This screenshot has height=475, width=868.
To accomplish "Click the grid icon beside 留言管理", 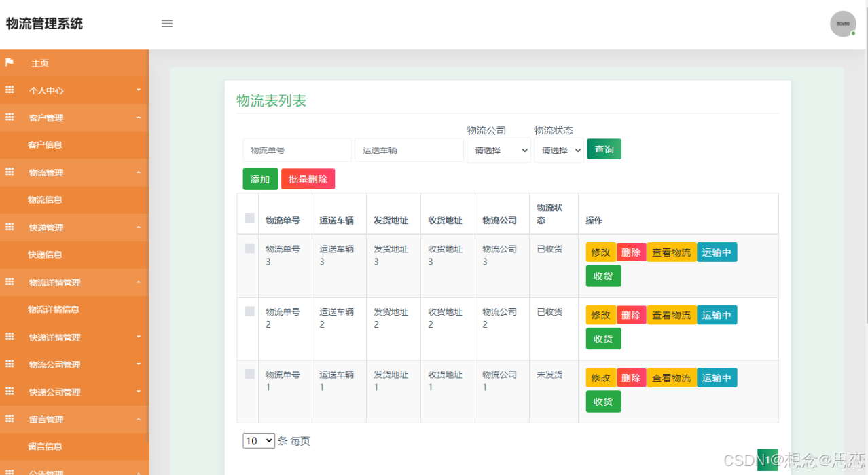I will pyautogui.click(x=10, y=419).
